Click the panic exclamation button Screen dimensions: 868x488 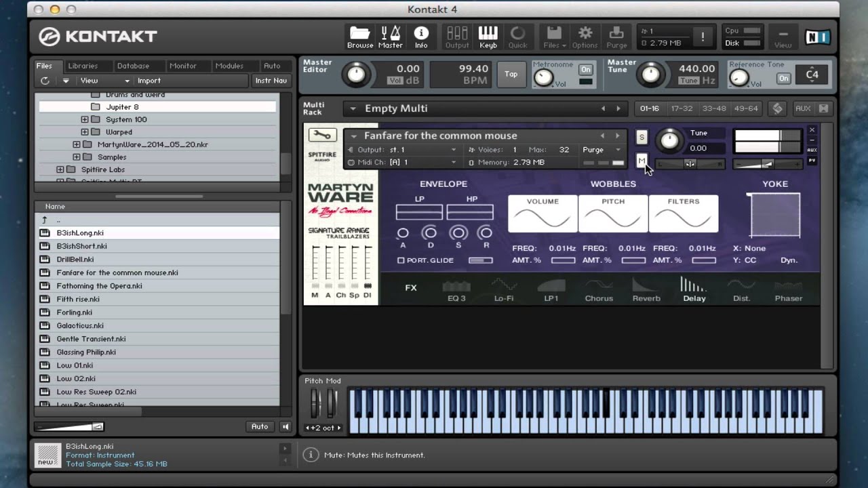pyautogui.click(x=703, y=37)
